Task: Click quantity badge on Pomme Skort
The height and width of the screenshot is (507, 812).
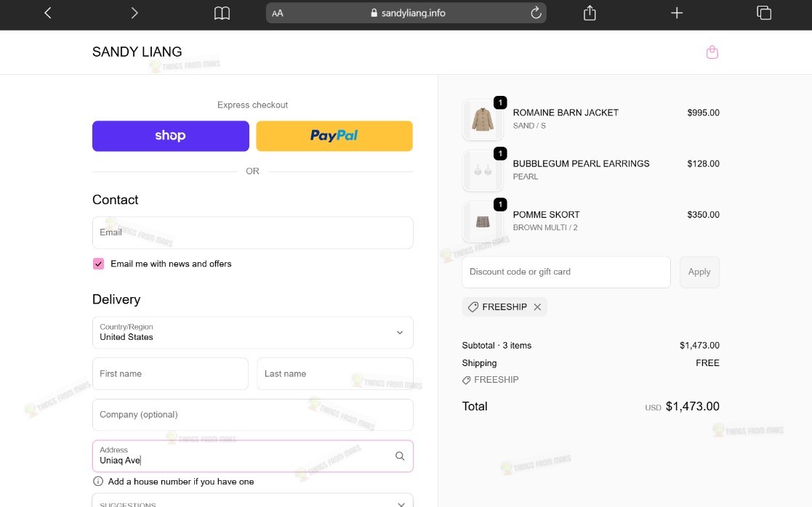Action: click(500, 204)
